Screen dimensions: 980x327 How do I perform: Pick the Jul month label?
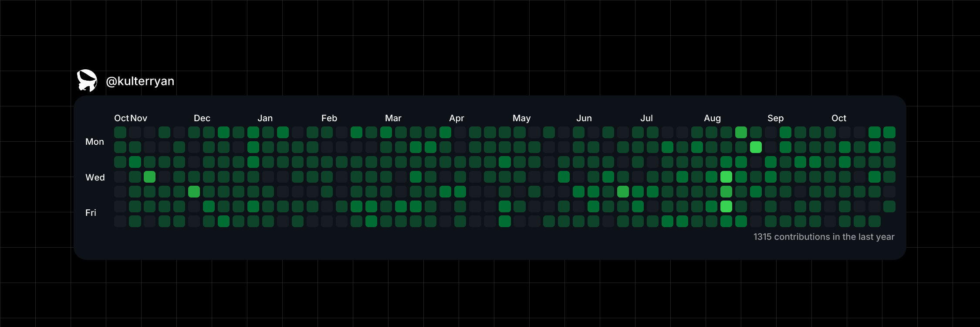pyautogui.click(x=646, y=118)
